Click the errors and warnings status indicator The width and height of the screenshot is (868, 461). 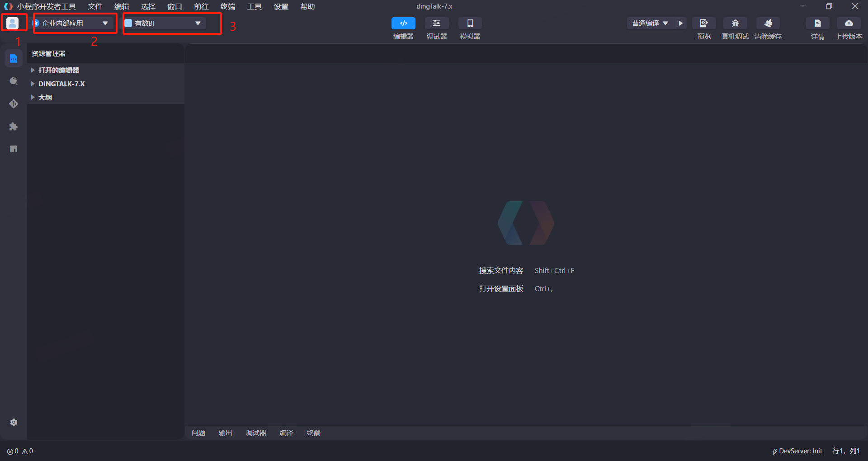tap(20, 451)
